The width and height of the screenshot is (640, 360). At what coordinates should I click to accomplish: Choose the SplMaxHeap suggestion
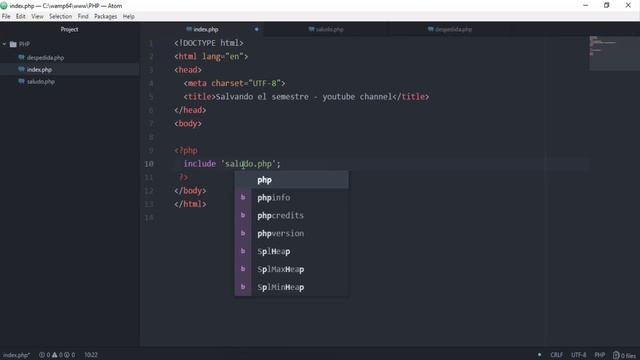coord(291,269)
